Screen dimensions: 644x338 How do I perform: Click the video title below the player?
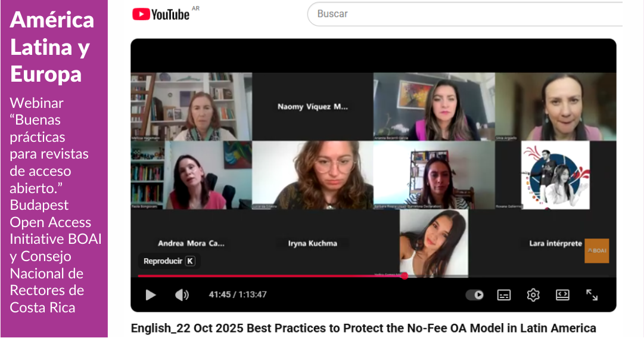click(x=363, y=328)
